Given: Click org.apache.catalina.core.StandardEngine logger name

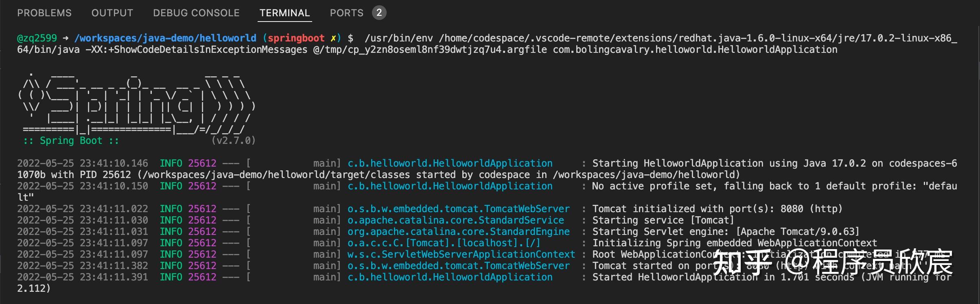Looking at the screenshot, I should click(x=458, y=232).
